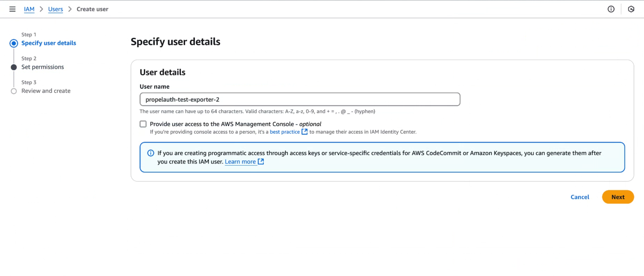Screen dimensions: 644x276
Task: Select Step 3 Review and create indicator
Action: [x=14, y=91]
